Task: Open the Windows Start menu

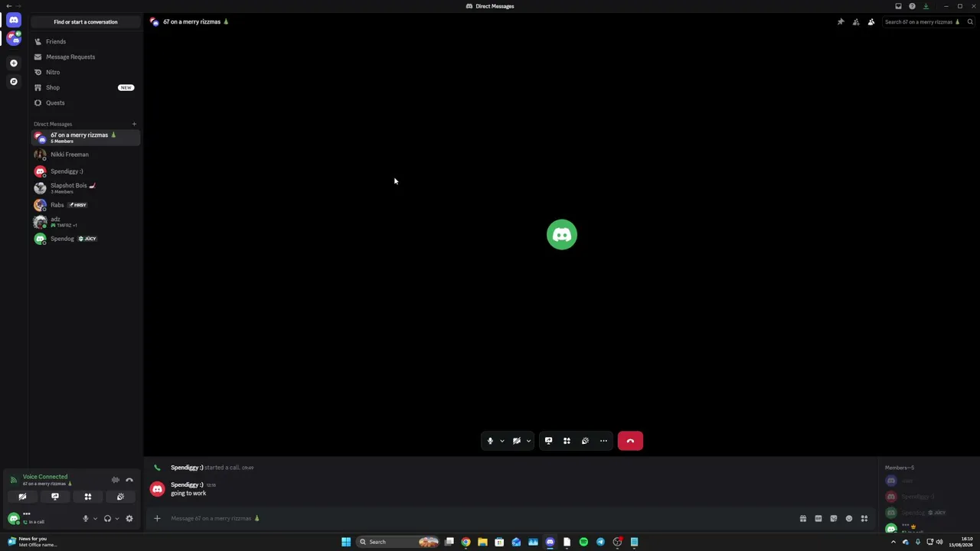Action: tap(346, 542)
